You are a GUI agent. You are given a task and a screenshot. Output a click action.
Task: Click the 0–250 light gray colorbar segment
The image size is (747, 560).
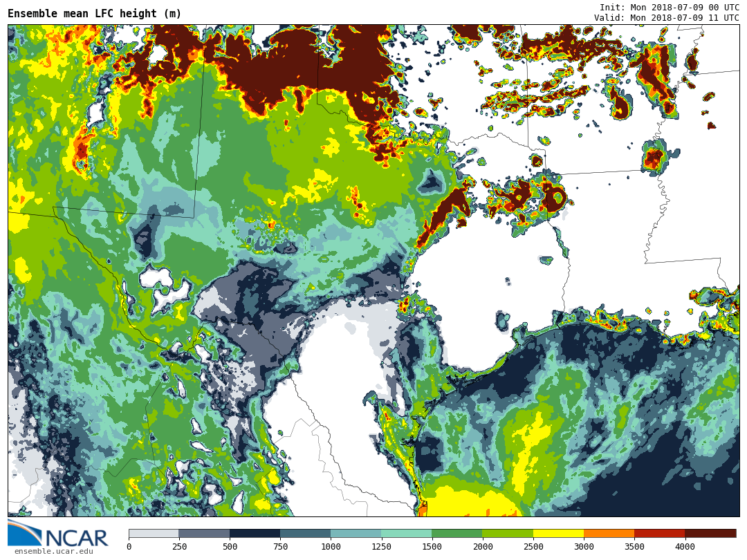[x=154, y=534]
